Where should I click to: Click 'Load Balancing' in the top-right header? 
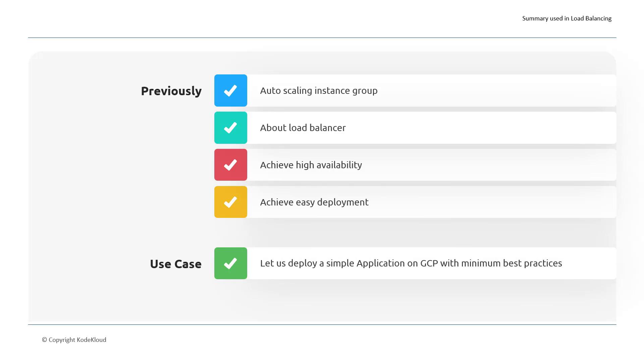(591, 18)
